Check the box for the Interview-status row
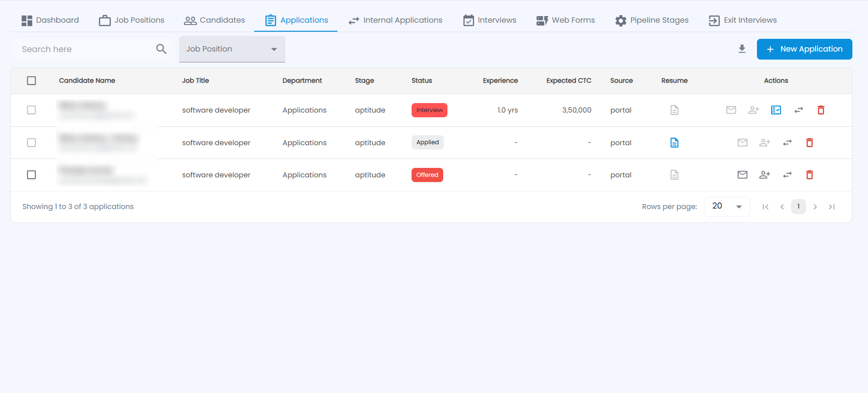Screen dimensions: 868x393 [32, 110]
